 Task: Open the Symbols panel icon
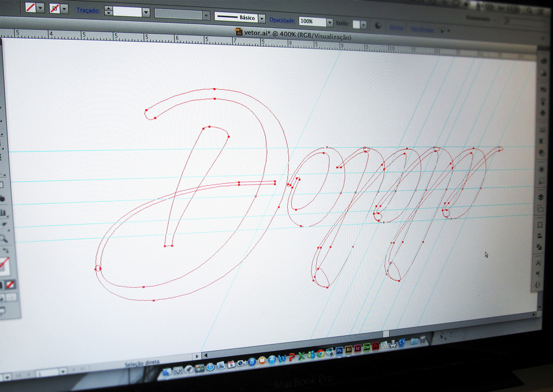543,113
